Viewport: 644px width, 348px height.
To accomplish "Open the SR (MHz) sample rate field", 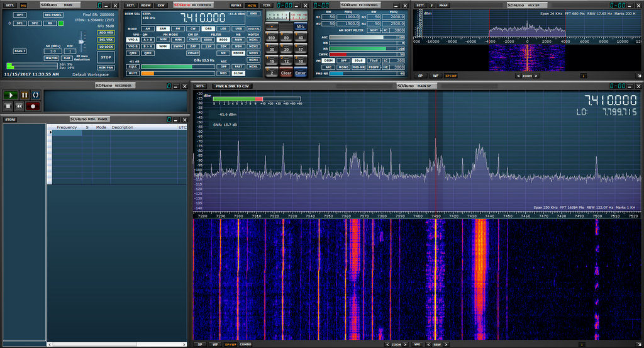I will point(53,52).
